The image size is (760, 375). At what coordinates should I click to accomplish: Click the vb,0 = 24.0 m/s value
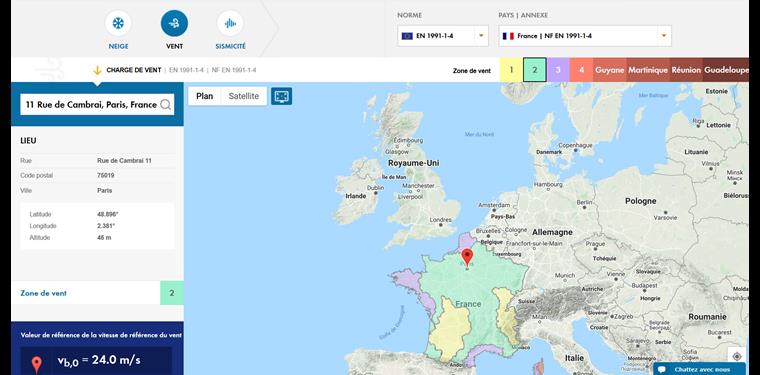99,360
